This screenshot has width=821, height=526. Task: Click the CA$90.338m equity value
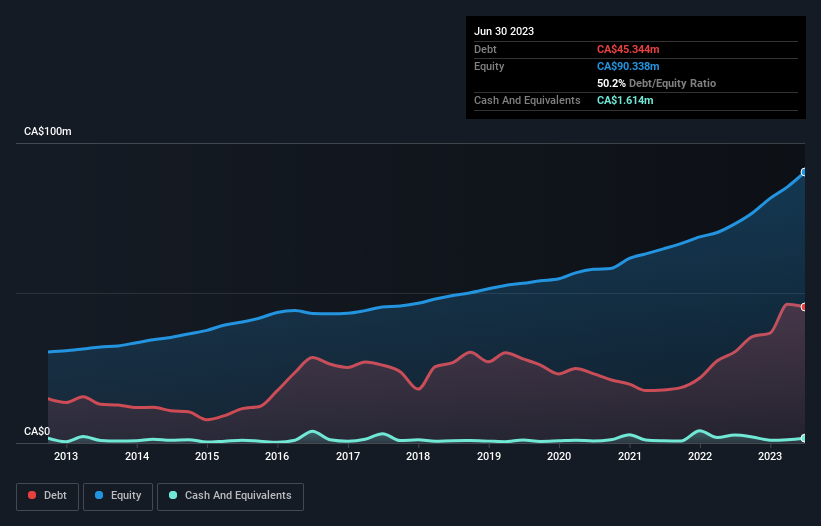628,66
